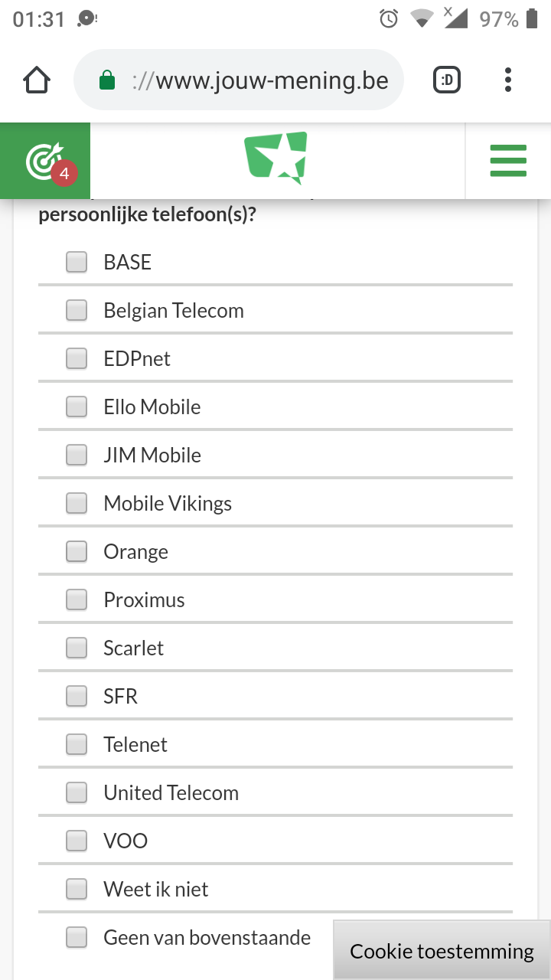Check the VOO checkbox

pyautogui.click(x=77, y=841)
